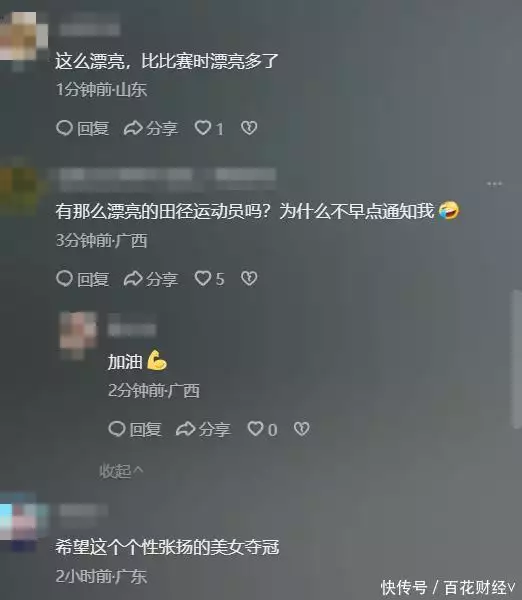Share the 加油 reply using the arrow
522x600 pixels.
point(186,429)
